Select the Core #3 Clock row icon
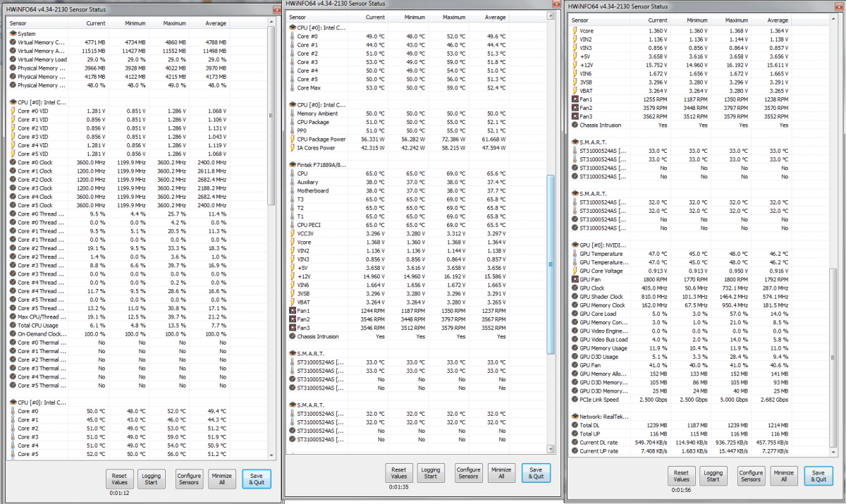Screen dimensions: 846x504 (12, 188)
